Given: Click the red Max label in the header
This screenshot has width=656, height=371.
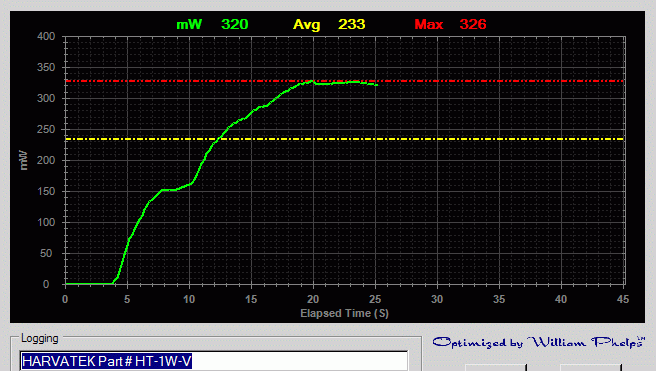Looking at the screenshot, I should click(x=429, y=24).
